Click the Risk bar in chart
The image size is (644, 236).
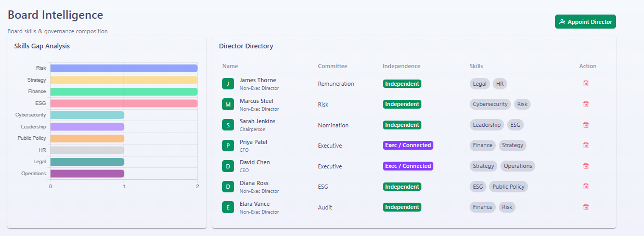point(124,68)
